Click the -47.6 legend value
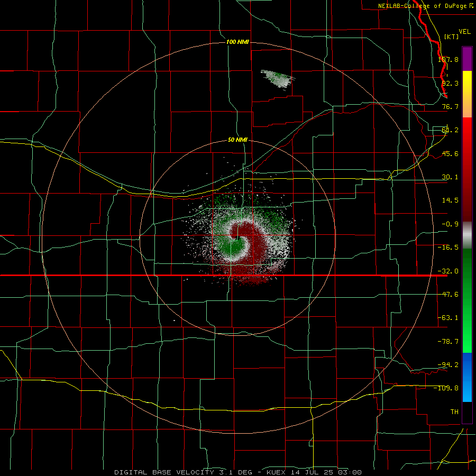The width and height of the screenshot is (476, 476). click(x=448, y=295)
